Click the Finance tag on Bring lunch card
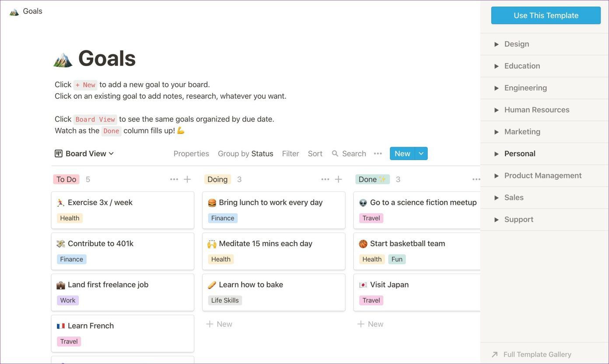Viewport: 609px width, 364px height. (x=223, y=218)
